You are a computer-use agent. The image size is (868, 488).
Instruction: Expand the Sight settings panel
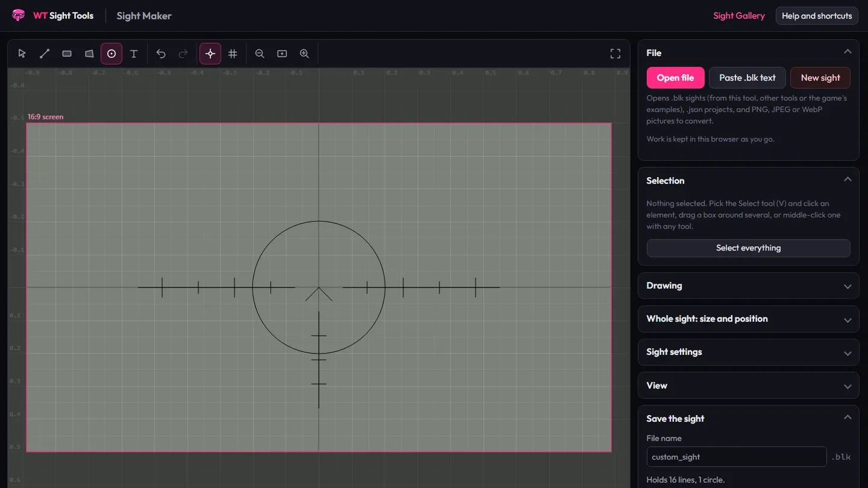coord(748,352)
